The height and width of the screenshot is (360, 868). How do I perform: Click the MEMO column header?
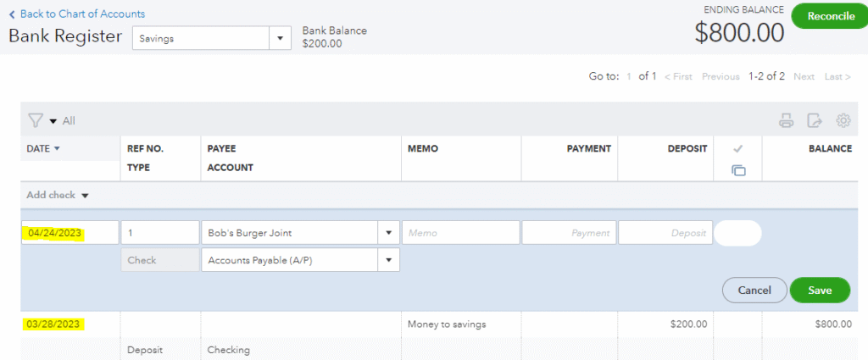pyautogui.click(x=423, y=149)
